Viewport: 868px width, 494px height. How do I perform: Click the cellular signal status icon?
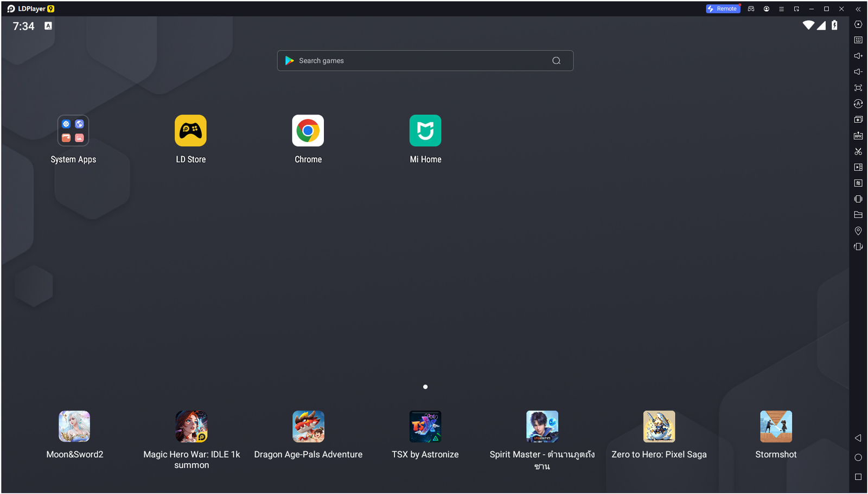(x=821, y=25)
